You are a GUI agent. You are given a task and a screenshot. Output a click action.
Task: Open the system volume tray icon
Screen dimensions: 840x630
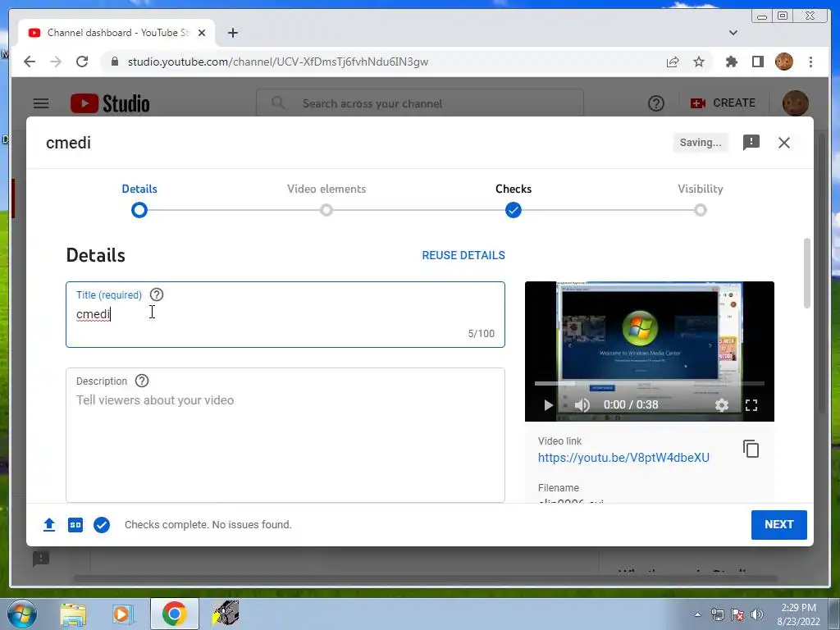pos(757,614)
